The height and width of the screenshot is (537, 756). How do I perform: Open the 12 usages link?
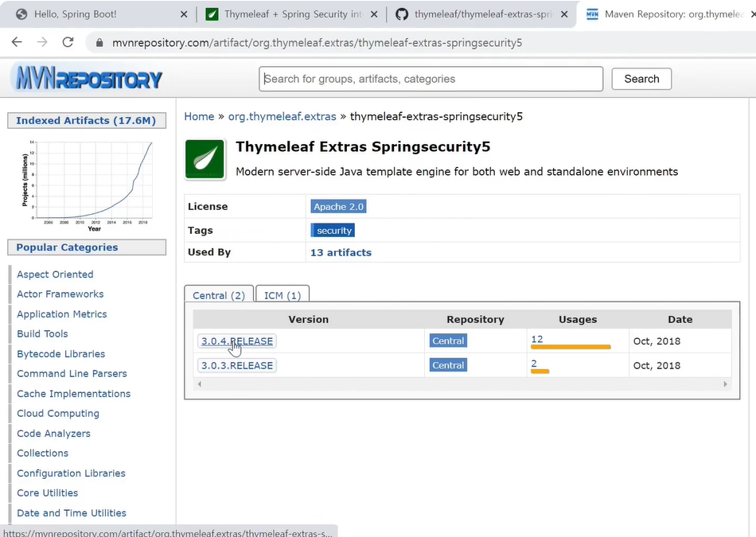(x=537, y=339)
